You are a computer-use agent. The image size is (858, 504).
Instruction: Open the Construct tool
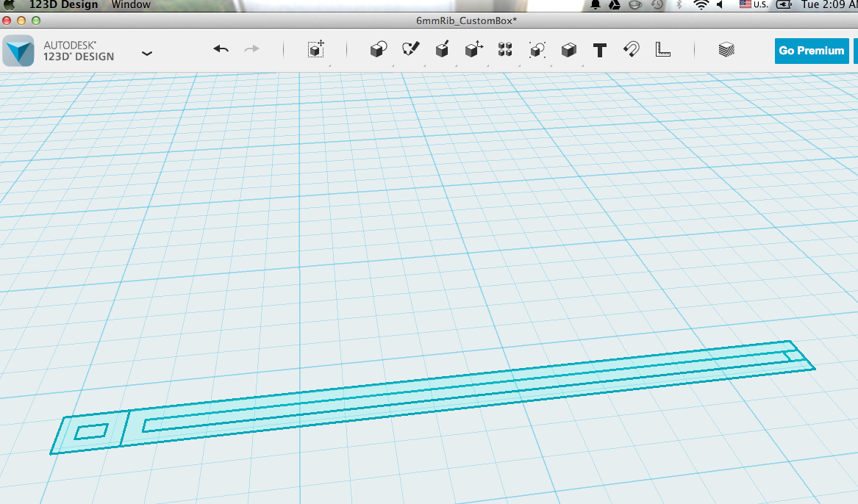point(442,49)
